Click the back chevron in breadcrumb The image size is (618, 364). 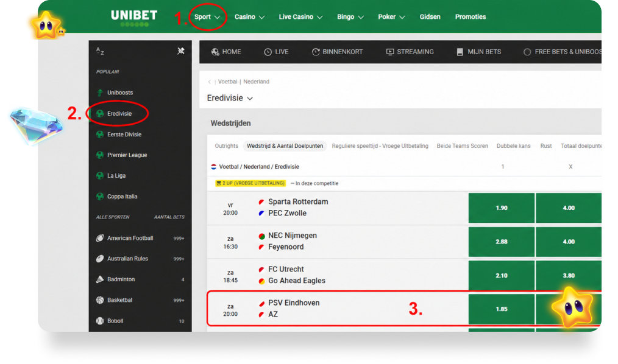coord(209,82)
